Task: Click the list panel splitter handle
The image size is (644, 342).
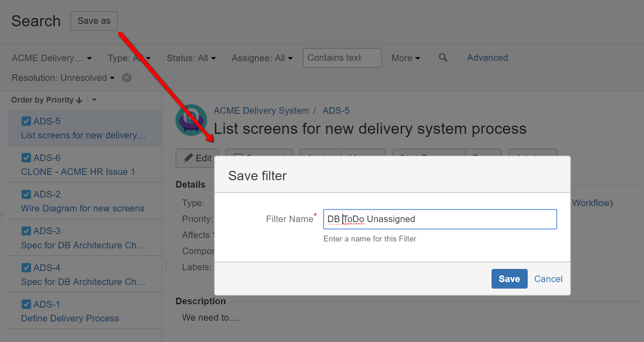Action: click(x=166, y=267)
